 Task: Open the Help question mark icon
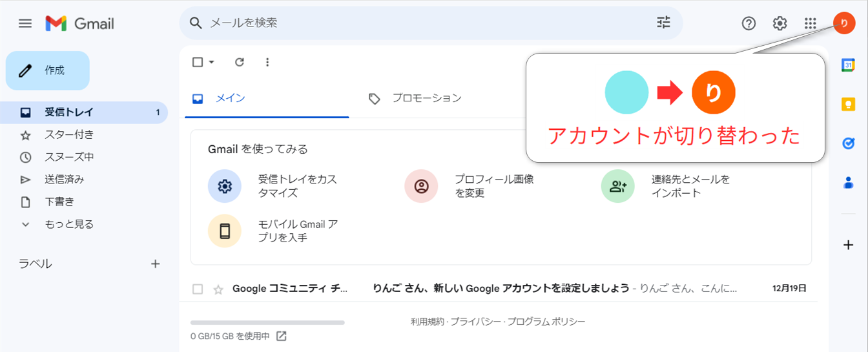[x=749, y=23]
